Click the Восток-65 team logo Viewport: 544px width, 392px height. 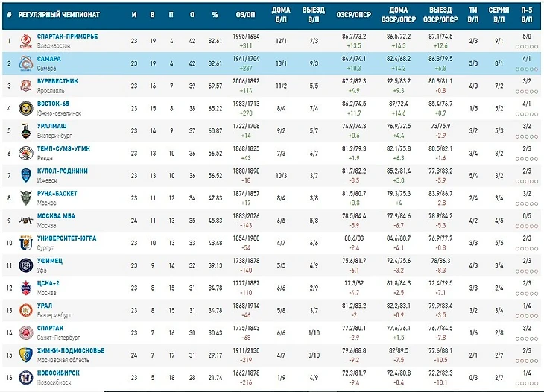tap(25, 108)
